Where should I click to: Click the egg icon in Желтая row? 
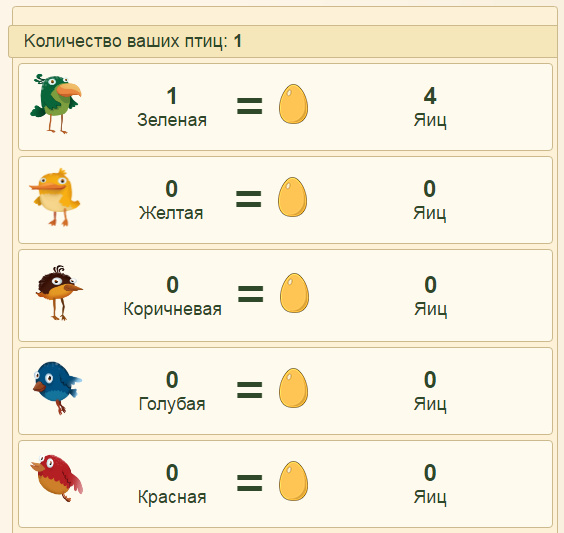[x=292, y=197]
